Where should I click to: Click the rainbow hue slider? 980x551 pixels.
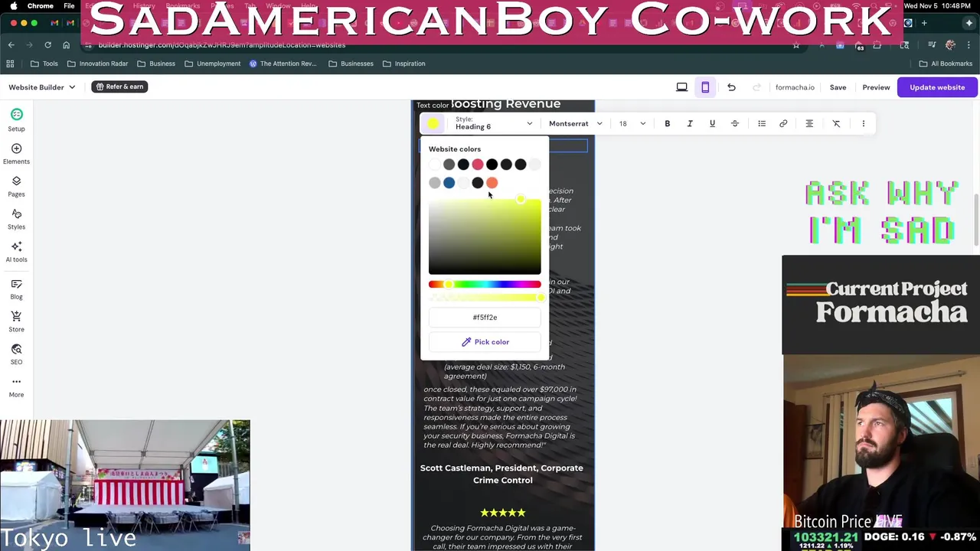pos(485,285)
